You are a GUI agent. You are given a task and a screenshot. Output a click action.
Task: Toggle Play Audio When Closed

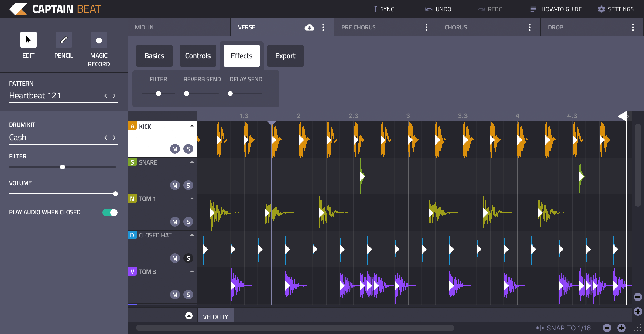point(110,212)
